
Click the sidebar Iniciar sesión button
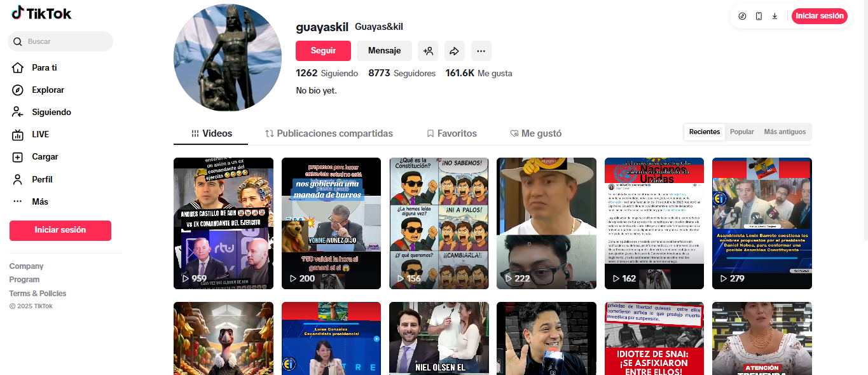(60, 230)
